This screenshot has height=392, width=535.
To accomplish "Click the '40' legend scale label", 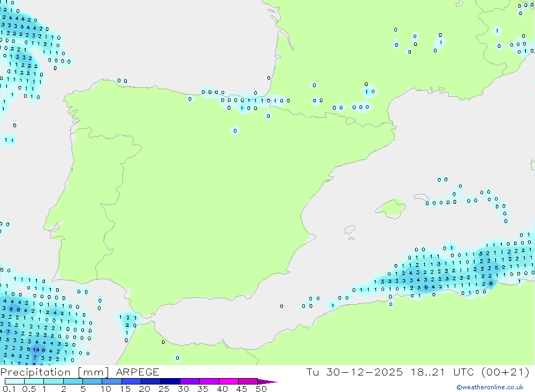I will tap(223, 389).
